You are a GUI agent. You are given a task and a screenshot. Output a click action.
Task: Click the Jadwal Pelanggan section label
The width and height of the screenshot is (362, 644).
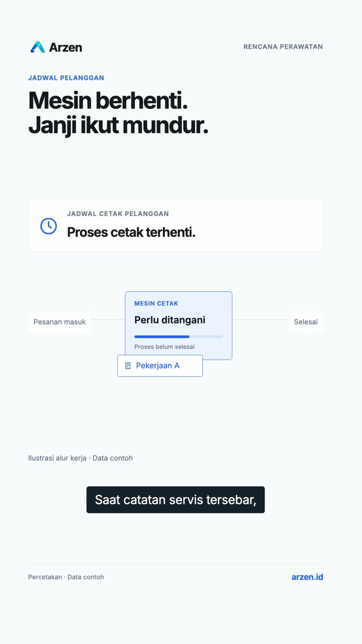pyautogui.click(x=66, y=78)
